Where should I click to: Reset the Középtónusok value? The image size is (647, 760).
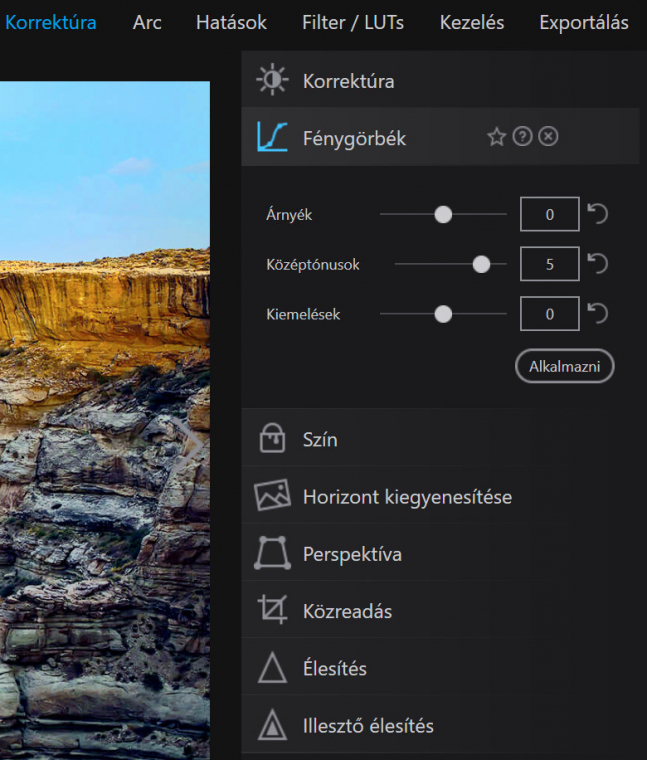tap(598, 264)
